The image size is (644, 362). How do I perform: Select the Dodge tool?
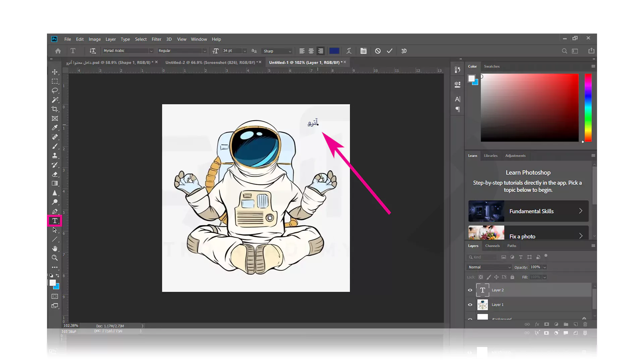click(55, 202)
